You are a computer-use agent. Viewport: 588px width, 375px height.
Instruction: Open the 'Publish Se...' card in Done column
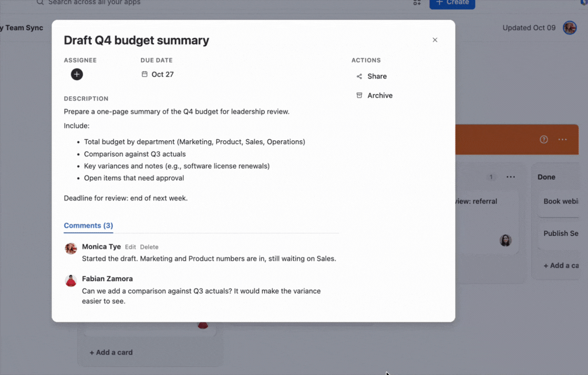(559, 236)
